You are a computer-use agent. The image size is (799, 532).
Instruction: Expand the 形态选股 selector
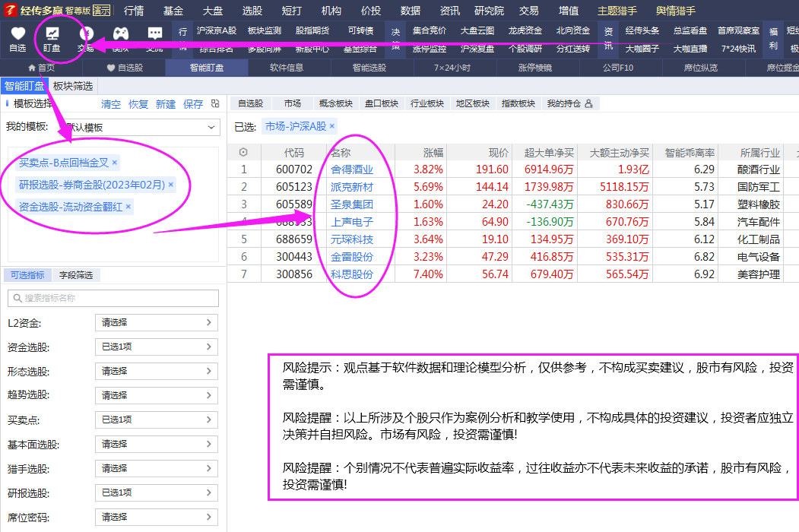click(157, 371)
